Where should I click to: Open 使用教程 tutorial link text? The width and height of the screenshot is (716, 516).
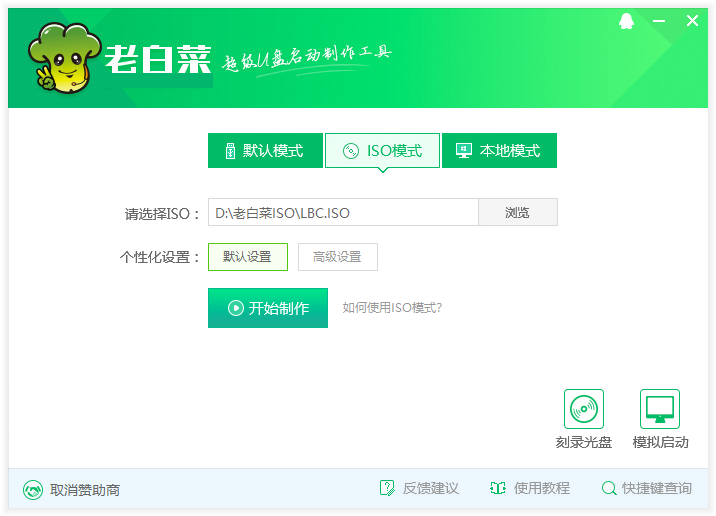coord(542,488)
